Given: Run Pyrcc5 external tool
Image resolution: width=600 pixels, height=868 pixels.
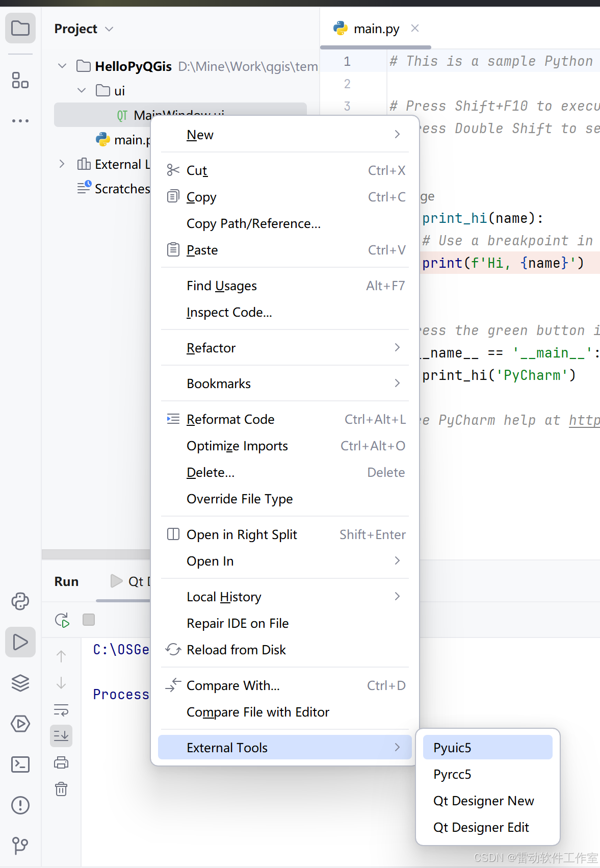Looking at the screenshot, I should tap(488, 774).
